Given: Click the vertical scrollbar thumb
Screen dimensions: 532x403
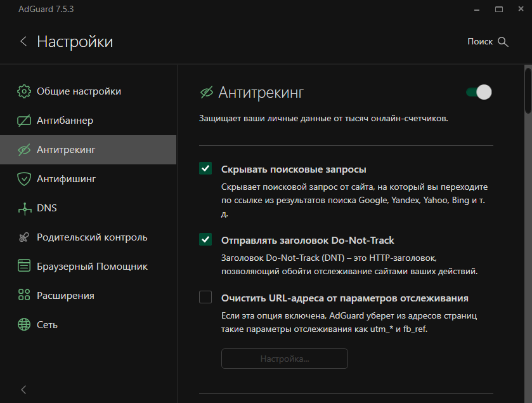Looking at the screenshot, I should (x=528, y=91).
